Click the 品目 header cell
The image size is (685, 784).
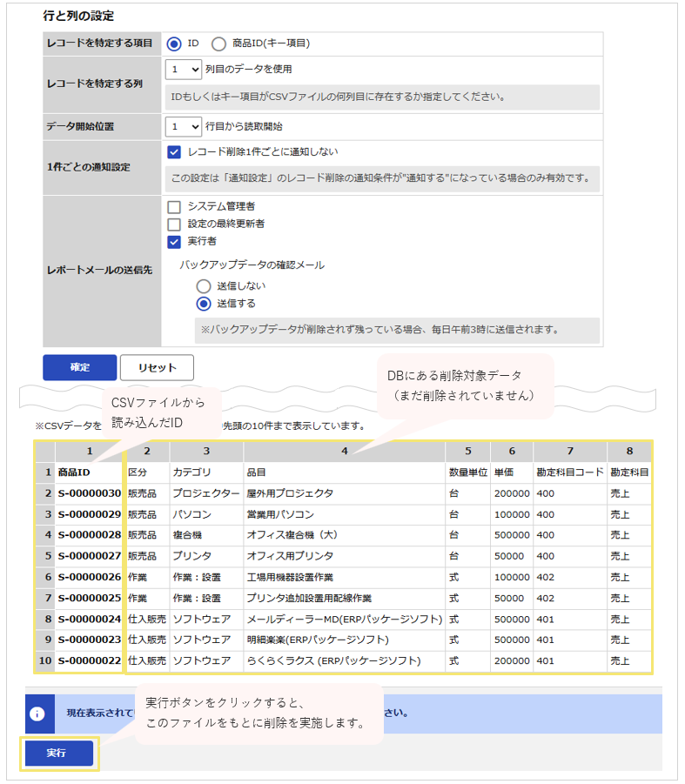[344, 472]
